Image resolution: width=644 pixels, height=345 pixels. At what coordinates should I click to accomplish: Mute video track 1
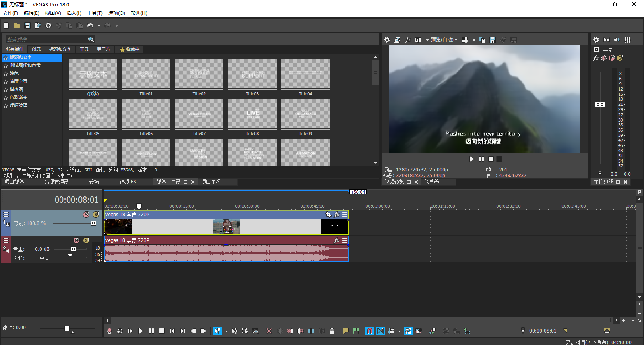click(86, 215)
